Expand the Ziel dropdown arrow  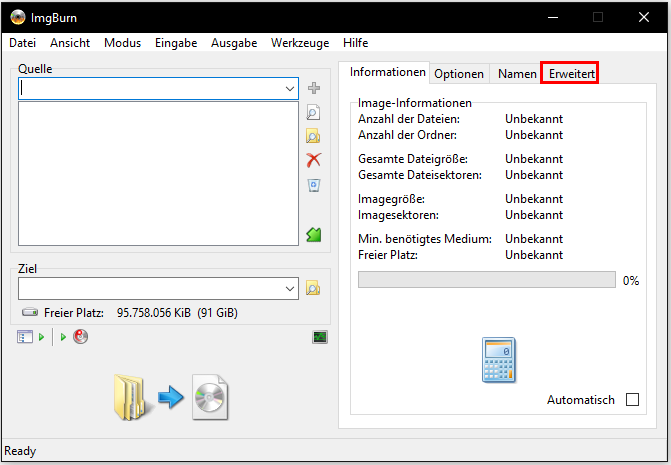tap(290, 289)
